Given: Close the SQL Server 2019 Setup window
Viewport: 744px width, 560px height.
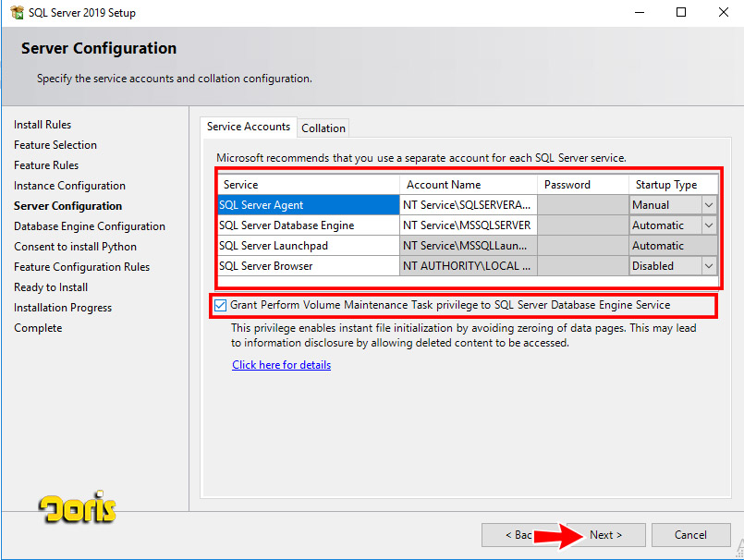Looking at the screenshot, I should pos(723,12).
